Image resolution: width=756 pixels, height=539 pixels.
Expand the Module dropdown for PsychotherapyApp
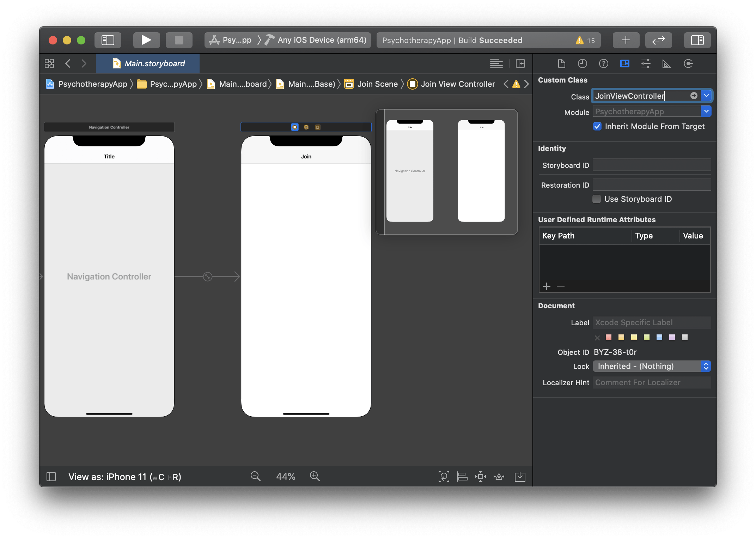click(x=707, y=111)
